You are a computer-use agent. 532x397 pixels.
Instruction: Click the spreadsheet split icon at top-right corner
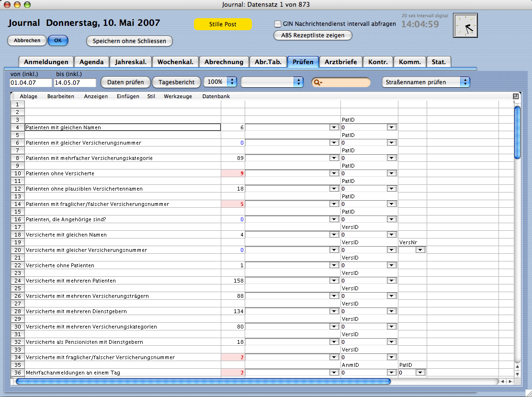pos(516,96)
